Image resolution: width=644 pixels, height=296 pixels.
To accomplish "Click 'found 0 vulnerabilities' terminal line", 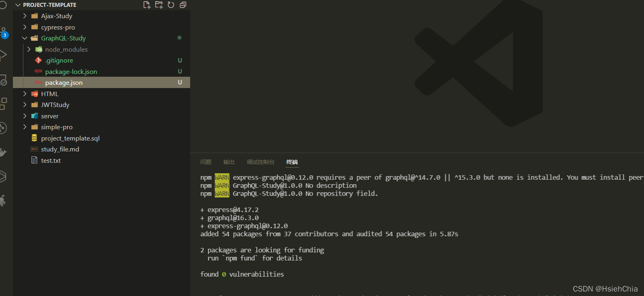I will tap(242, 274).
